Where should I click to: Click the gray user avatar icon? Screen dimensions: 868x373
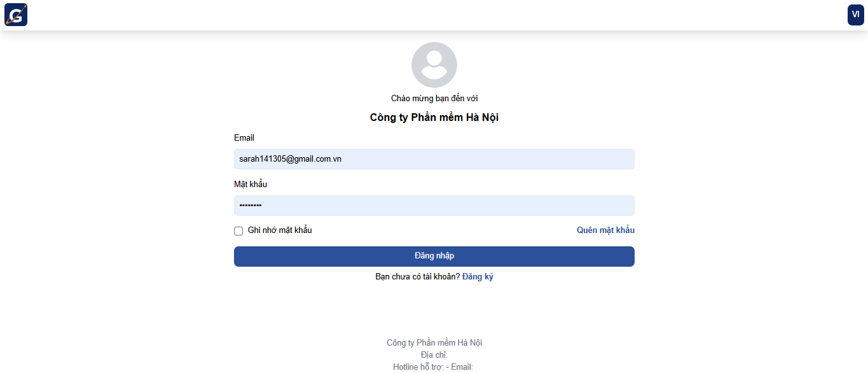[x=434, y=65]
